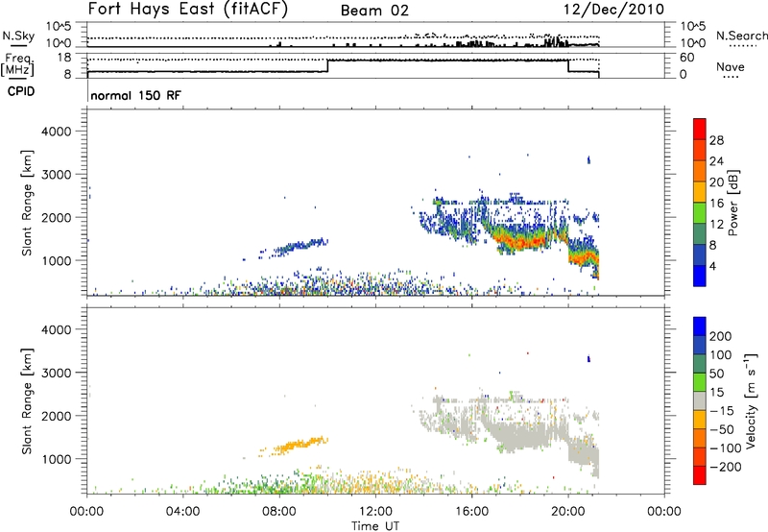
Task: Click the date '12/Dec/2010'
Action: coord(613,9)
